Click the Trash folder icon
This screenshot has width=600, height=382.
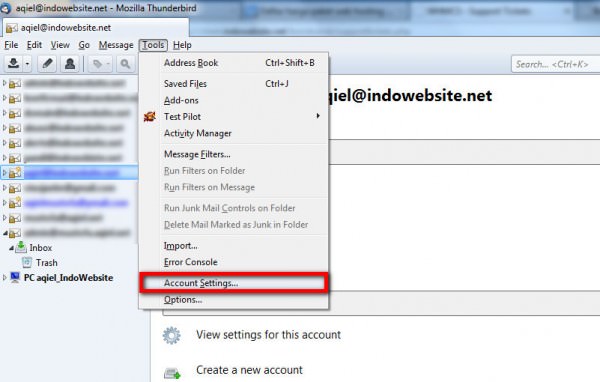(x=27, y=263)
